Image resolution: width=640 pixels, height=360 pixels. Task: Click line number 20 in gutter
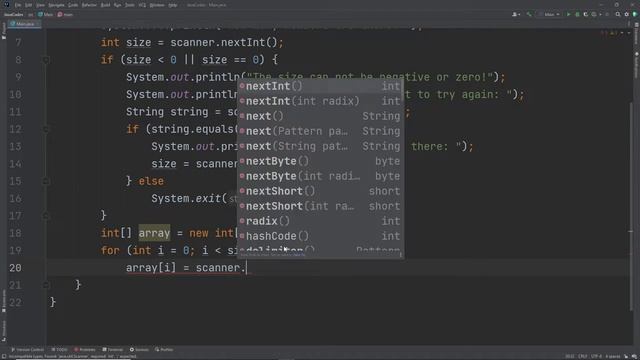(15, 268)
